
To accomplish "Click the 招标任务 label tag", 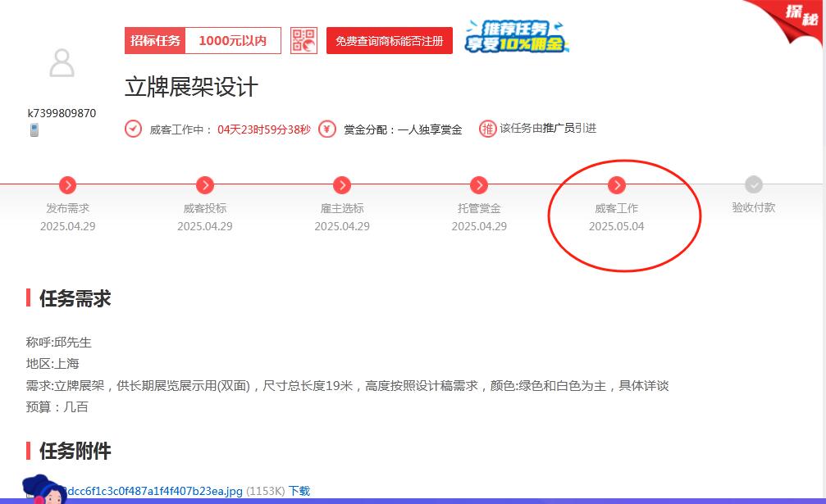I will click(155, 41).
